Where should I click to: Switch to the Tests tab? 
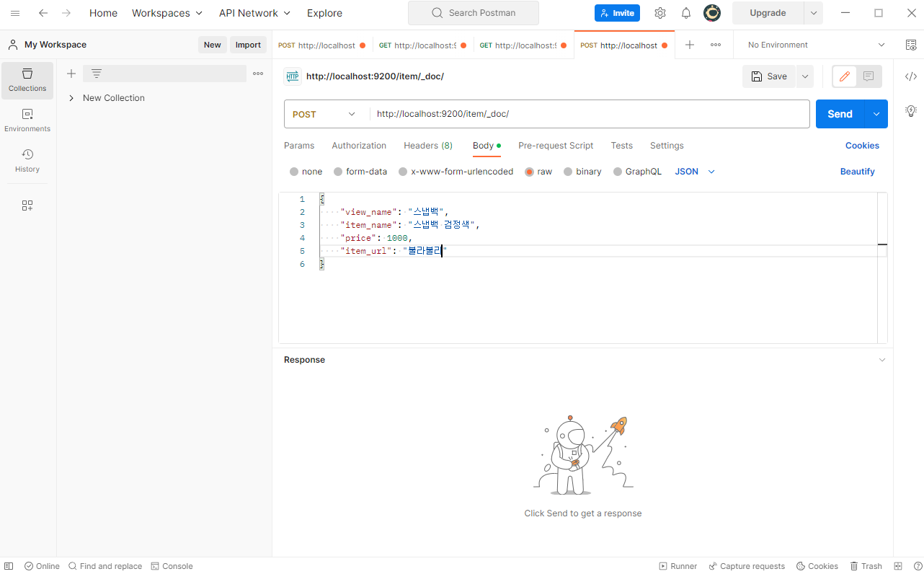[x=621, y=146]
